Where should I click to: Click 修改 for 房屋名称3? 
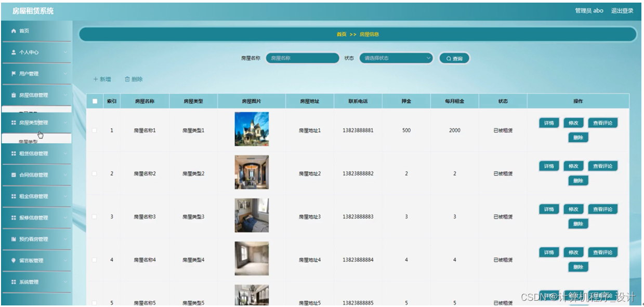coord(573,209)
